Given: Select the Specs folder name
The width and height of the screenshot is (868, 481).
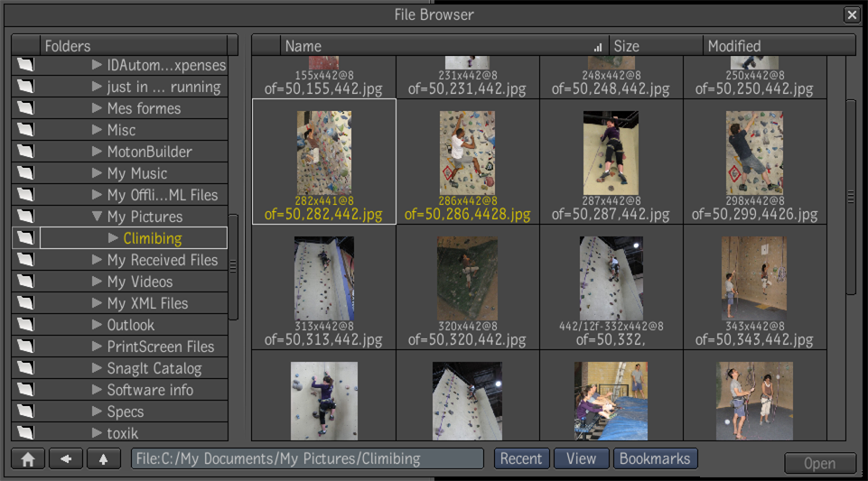Looking at the screenshot, I should pos(126,412).
